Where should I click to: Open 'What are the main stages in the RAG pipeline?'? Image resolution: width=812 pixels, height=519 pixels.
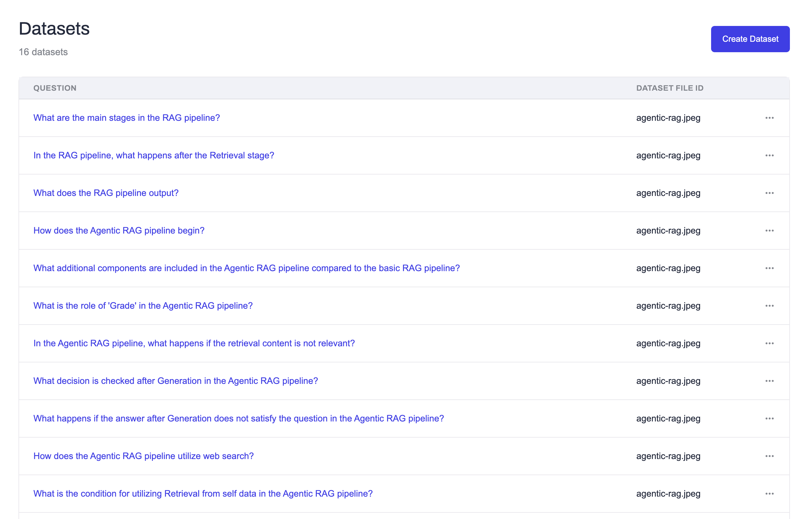coord(127,118)
